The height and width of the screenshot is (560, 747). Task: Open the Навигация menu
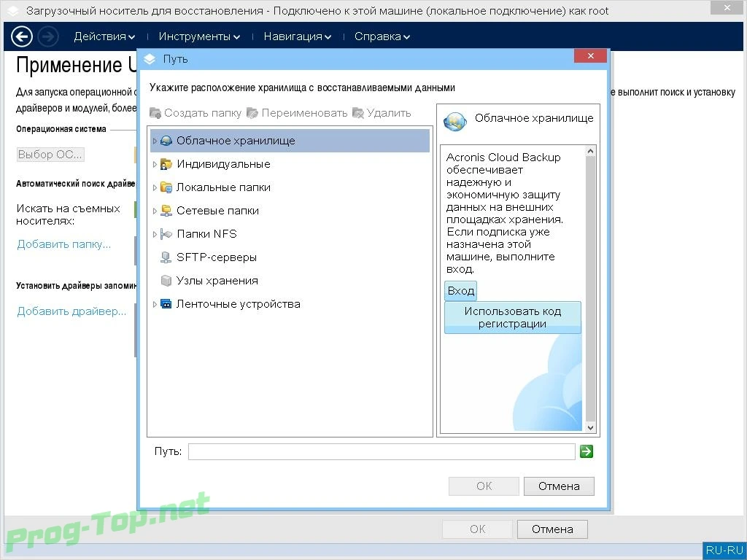pos(298,36)
